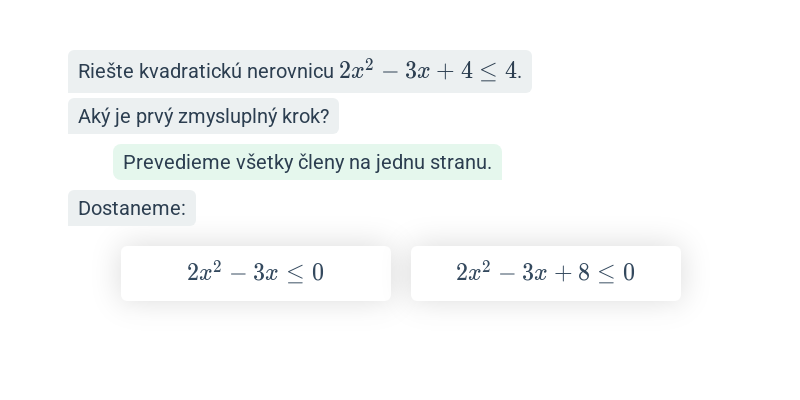Click the 'Riešte kvadratickú nerovnicu' problem bubble
The image size is (800, 400).
(x=299, y=71)
